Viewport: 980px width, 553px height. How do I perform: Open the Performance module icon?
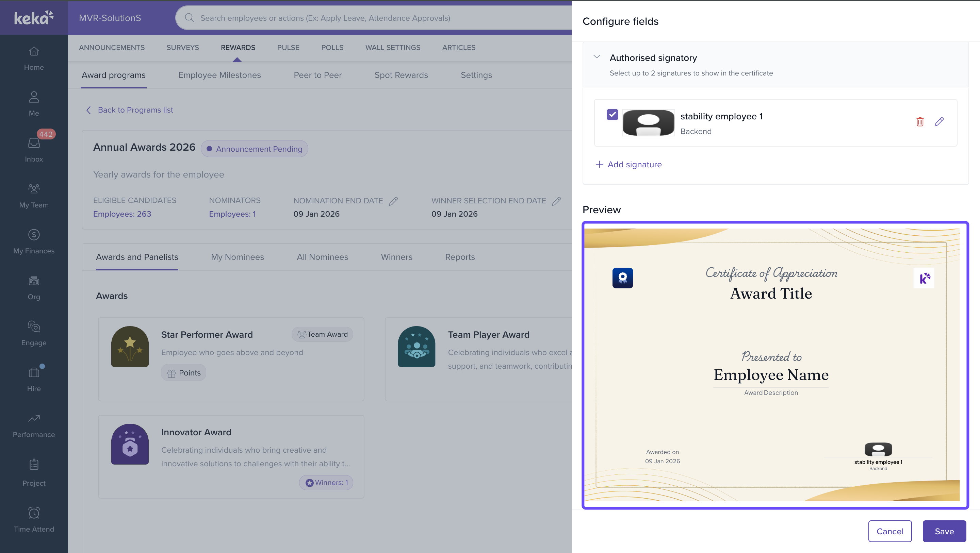tap(34, 419)
